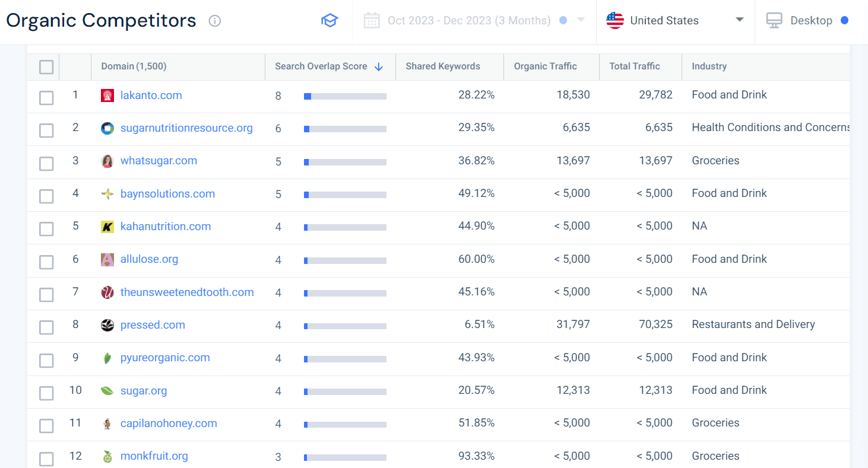
Task: Click the pressed.com favicon
Action: [107, 325]
